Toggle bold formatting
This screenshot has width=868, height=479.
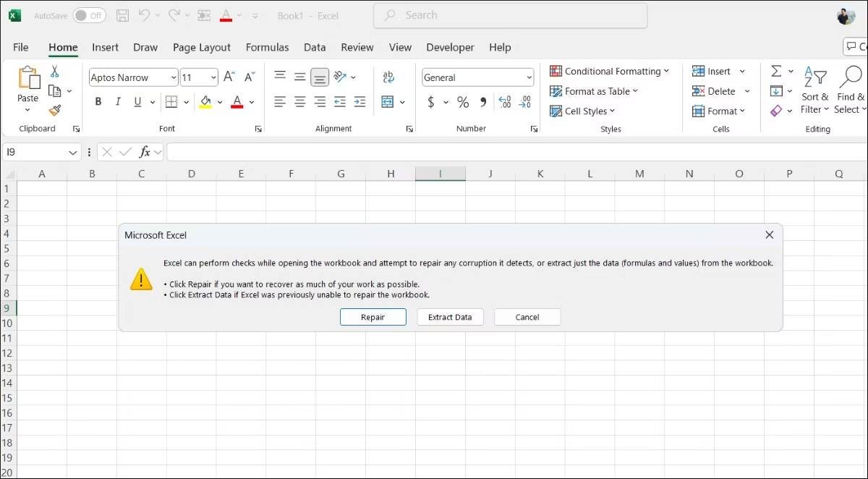pyautogui.click(x=98, y=101)
